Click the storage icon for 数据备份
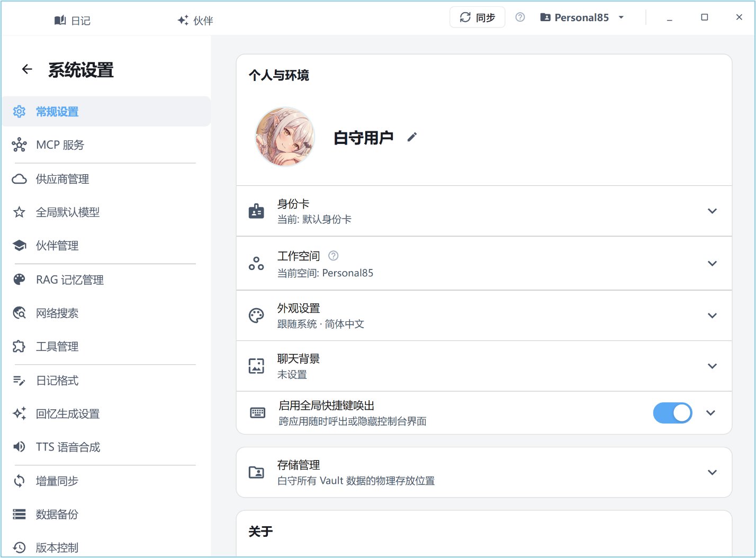This screenshot has width=756, height=558. 19,514
